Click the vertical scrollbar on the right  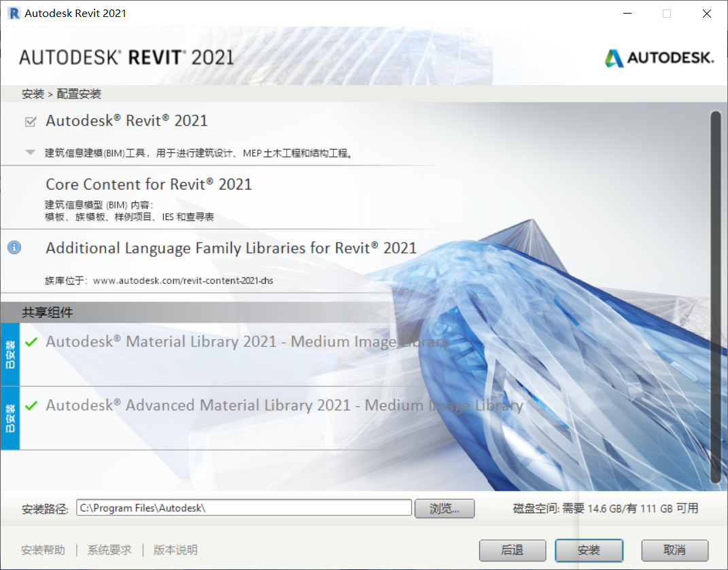coord(716,297)
